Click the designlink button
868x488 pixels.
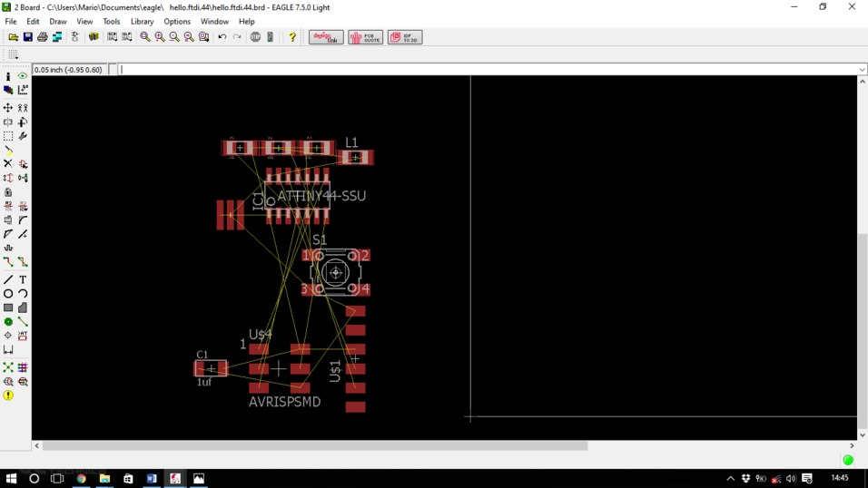coord(326,37)
